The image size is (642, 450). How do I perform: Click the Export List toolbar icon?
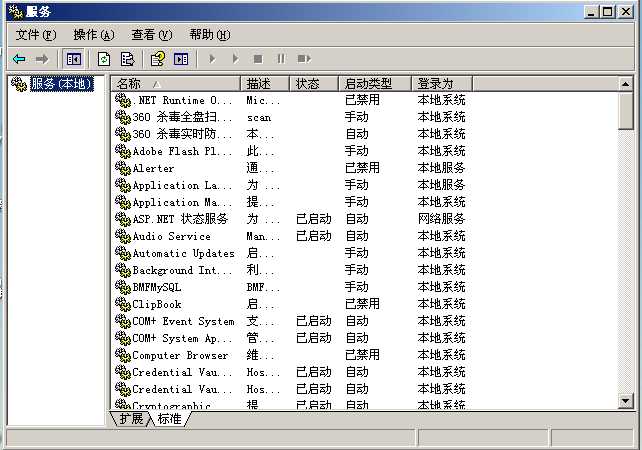coord(127,59)
